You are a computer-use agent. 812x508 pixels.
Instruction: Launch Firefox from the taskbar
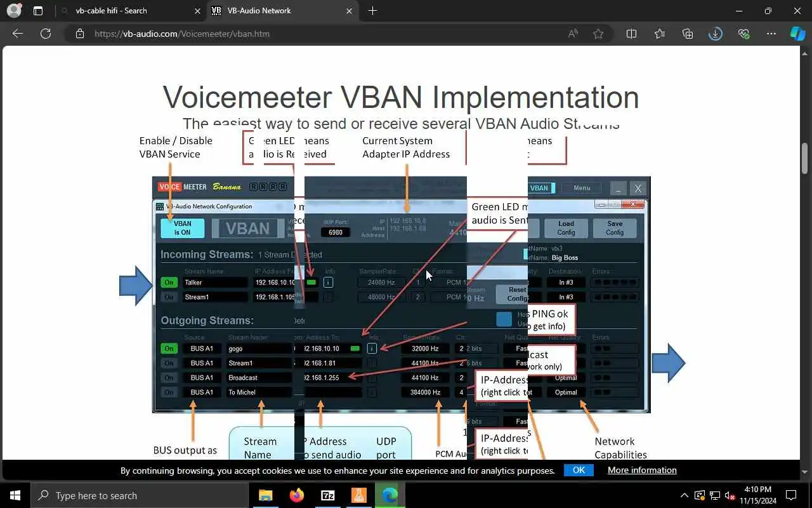[296, 495]
